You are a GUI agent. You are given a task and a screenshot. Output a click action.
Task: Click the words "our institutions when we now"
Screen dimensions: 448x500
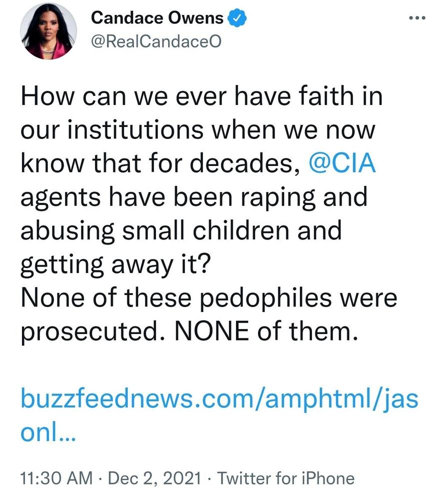coord(197,130)
